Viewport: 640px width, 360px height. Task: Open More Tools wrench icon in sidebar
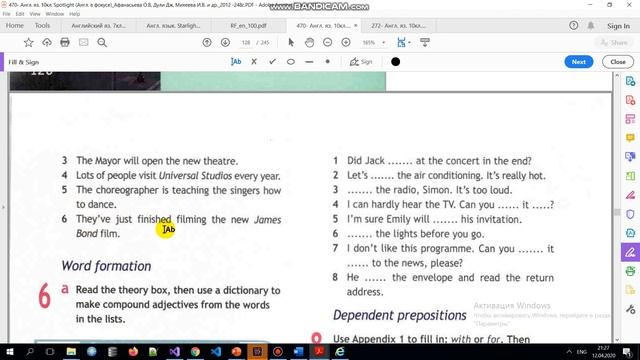tap(630, 309)
